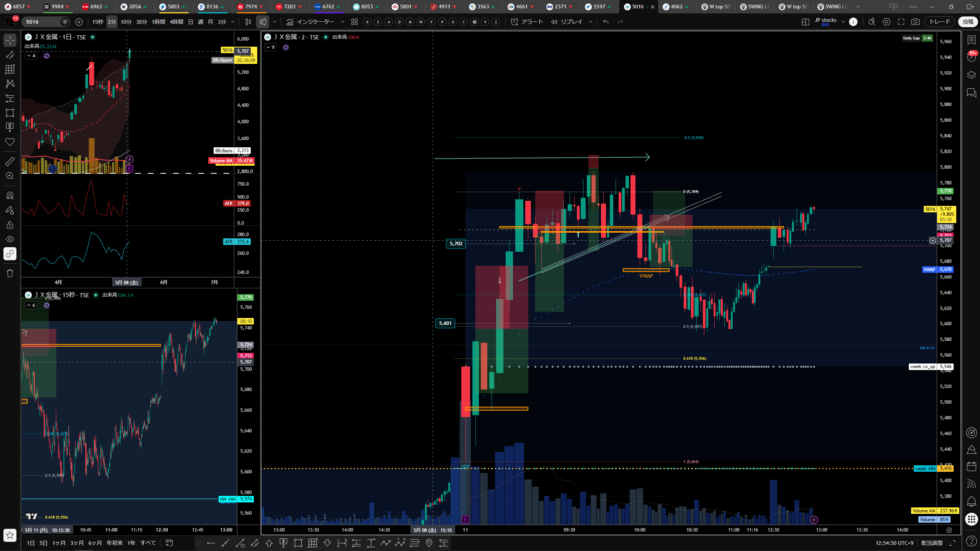The image size is (980, 551).
Task: Toggle lock all drawing tools
Action: [10, 225]
